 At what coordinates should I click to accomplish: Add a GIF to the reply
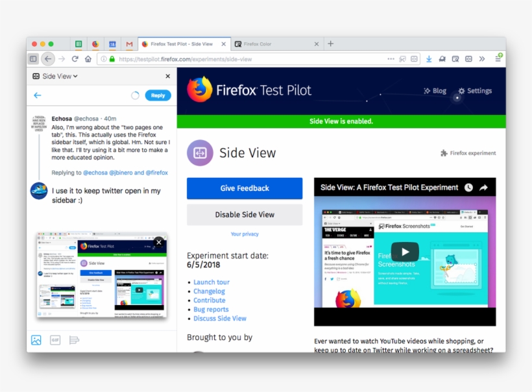55,339
